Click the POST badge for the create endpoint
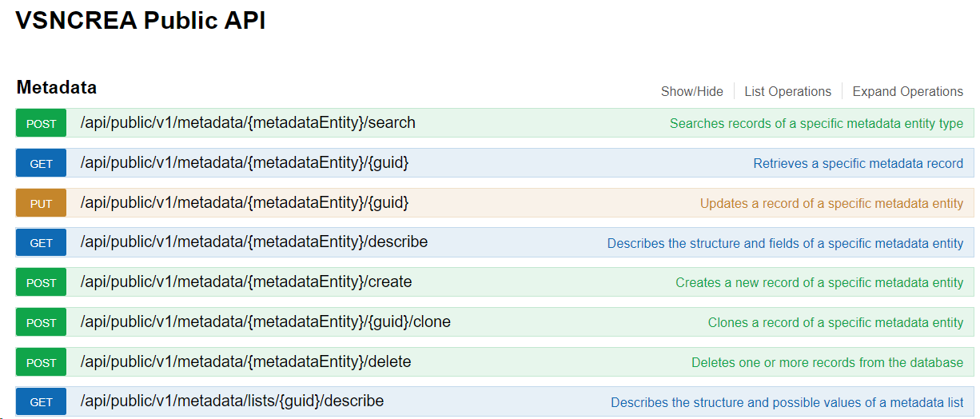The image size is (980, 419). tap(41, 283)
